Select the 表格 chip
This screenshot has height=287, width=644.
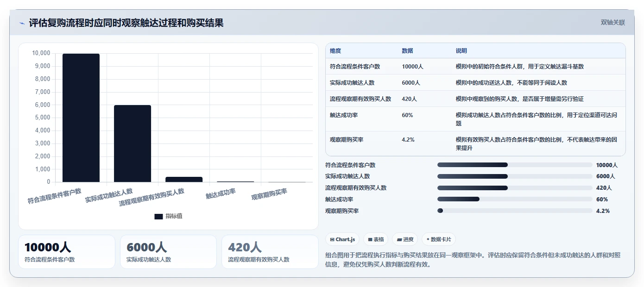[376, 239]
